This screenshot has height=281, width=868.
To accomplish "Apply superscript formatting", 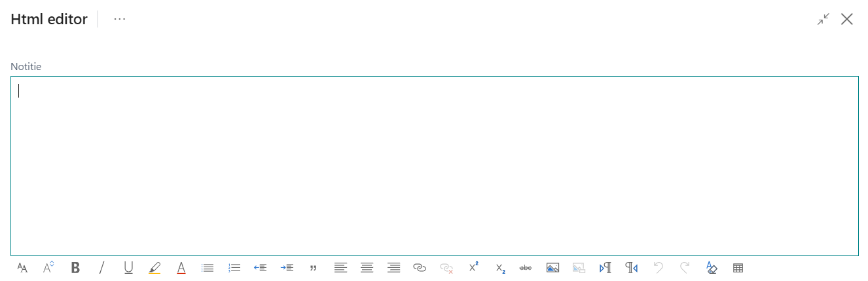I will (473, 267).
